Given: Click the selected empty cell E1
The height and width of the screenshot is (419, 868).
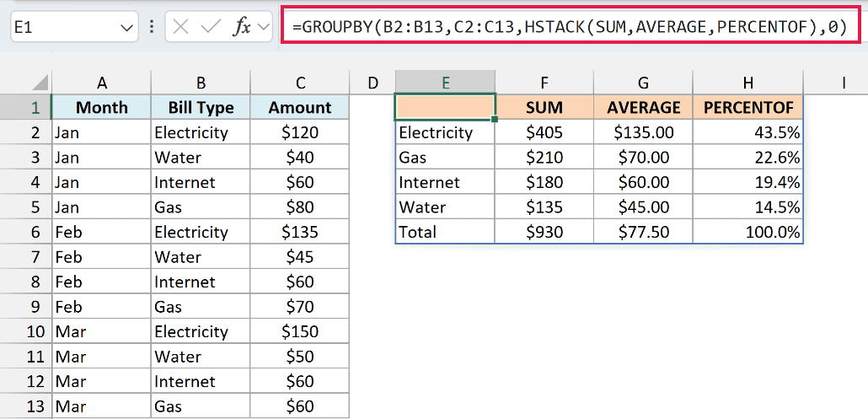Looking at the screenshot, I should click(x=445, y=107).
